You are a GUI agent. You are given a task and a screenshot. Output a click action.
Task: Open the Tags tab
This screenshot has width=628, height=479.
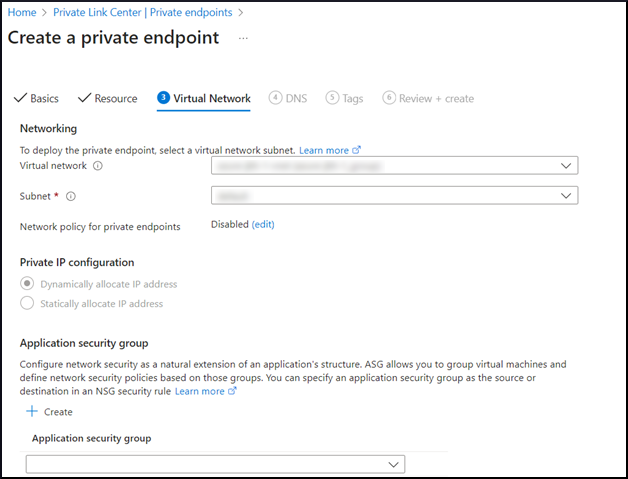[345, 99]
